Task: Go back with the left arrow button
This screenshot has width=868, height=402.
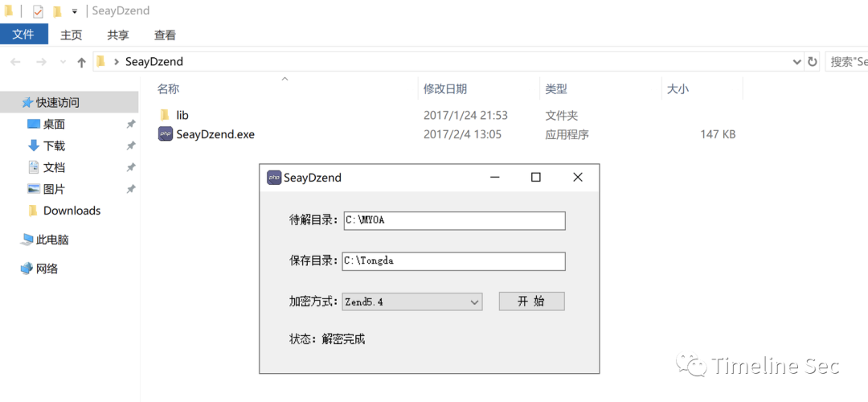Action: (15, 62)
